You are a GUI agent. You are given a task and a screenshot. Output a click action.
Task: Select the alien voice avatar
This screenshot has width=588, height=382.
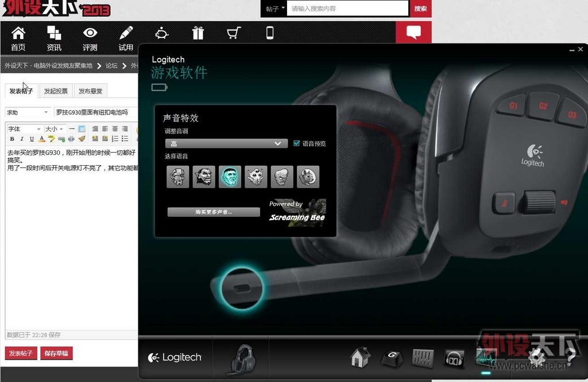[x=256, y=177]
